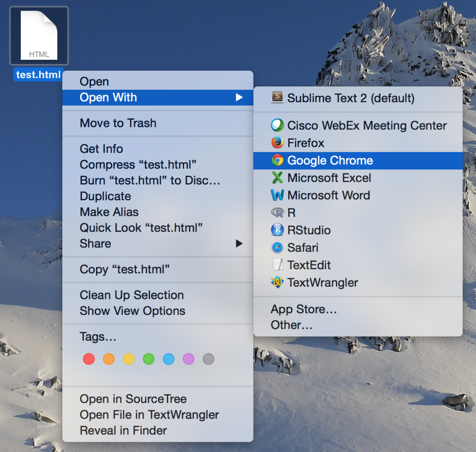Apply the orange tag color
This screenshot has width=476, height=452.
108,359
